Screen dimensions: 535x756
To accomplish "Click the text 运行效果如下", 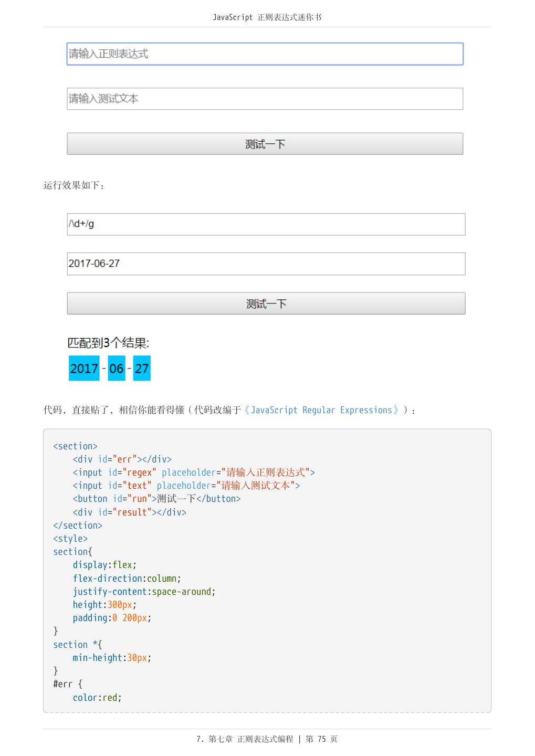I will (x=74, y=185).
